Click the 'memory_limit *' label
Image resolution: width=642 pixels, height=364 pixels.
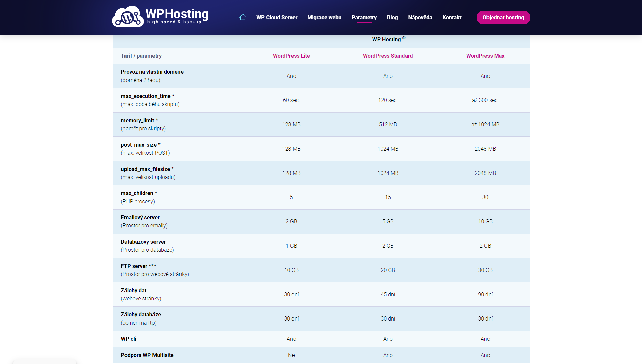click(139, 121)
